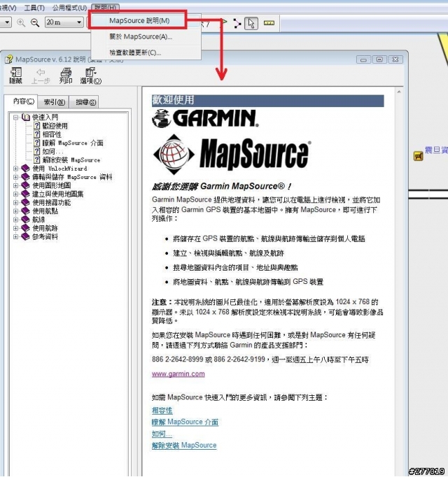Select 如何... topic in tree
Image resolution: width=448 pixels, height=477 pixels.
[x=52, y=151]
